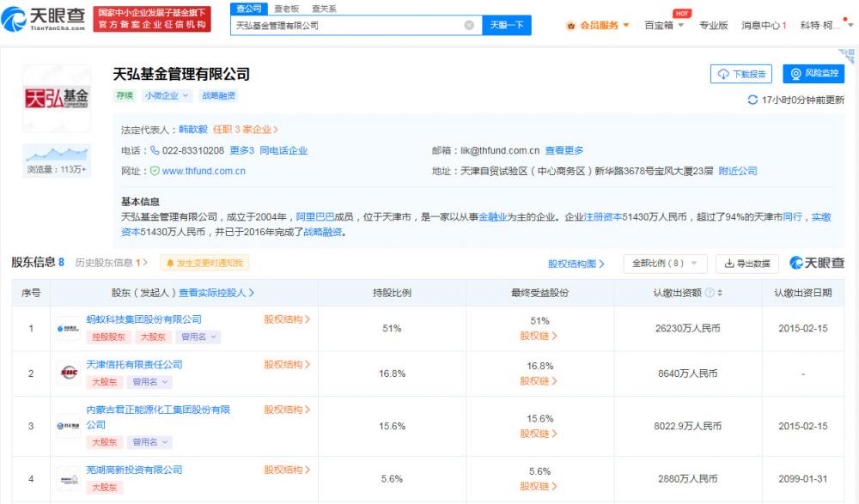The height and width of the screenshot is (504, 859).
Task: Click the 天眼一下 search button
Action: click(507, 25)
